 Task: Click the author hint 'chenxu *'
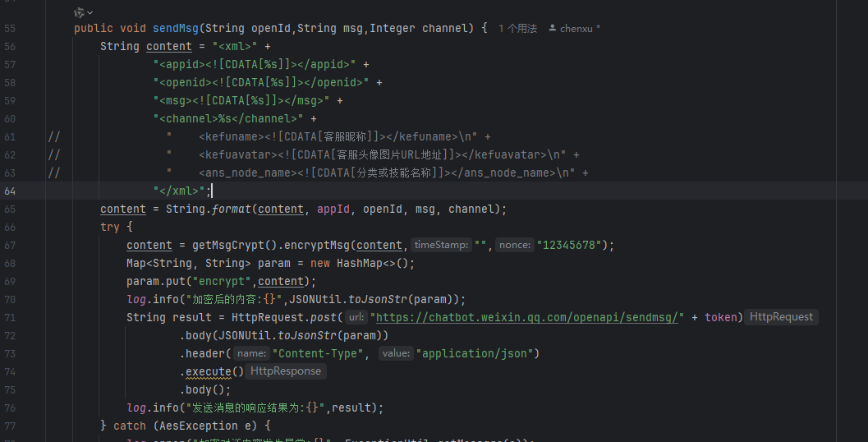click(x=580, y=28)
